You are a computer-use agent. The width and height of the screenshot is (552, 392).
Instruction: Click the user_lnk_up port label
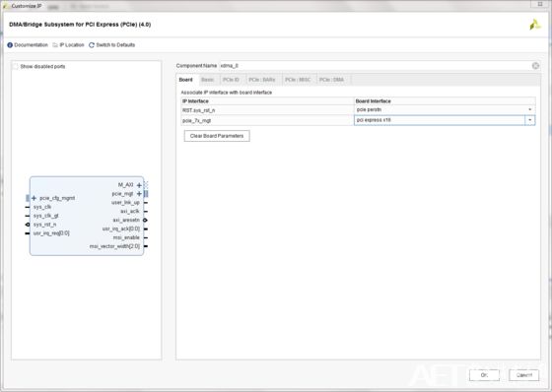(125, 203)
